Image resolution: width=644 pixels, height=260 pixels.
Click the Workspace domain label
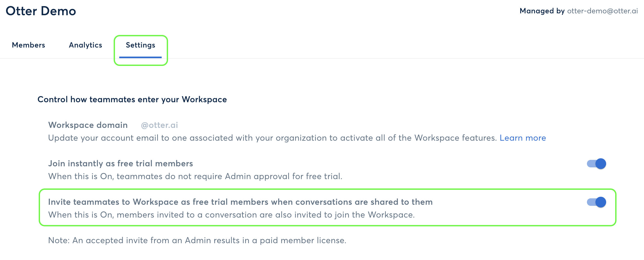88,125
